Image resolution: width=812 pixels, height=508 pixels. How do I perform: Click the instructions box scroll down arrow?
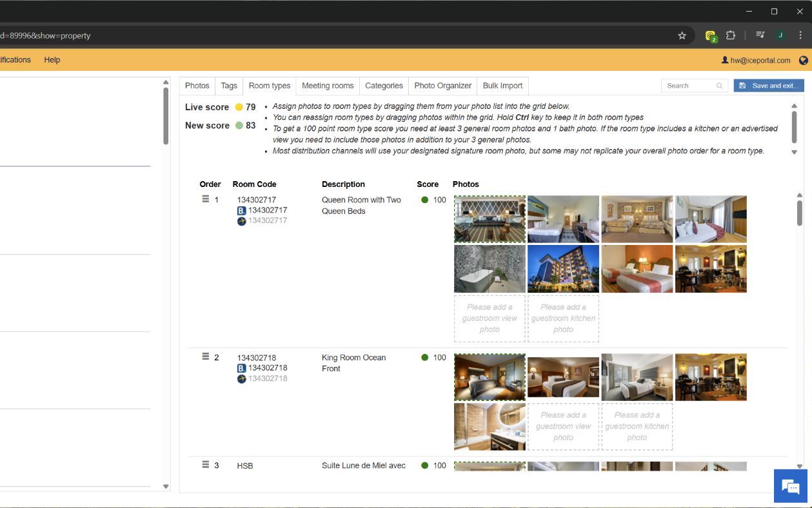pos(795,152)
